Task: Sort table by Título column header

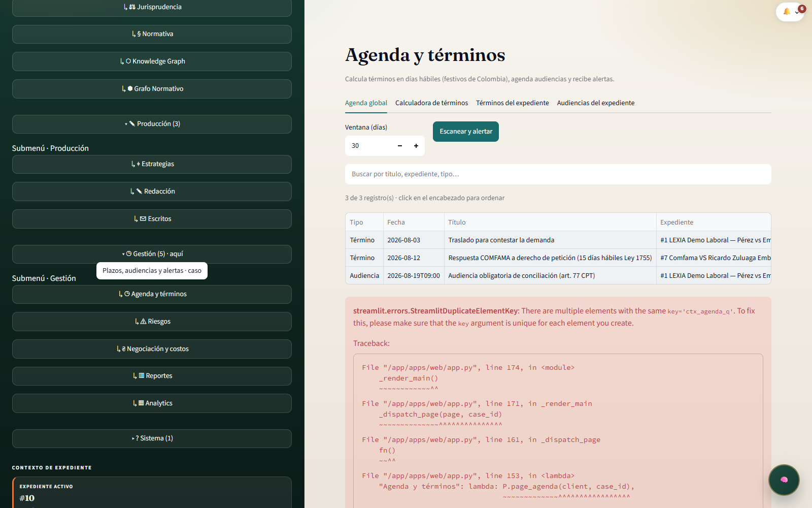Action: (x=550, y=222)
